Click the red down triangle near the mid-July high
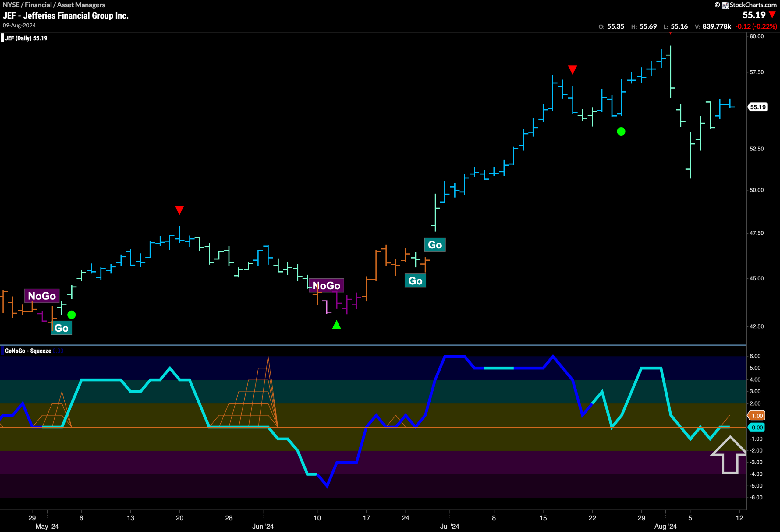This screenshot has width=780, height=532. 573,70
